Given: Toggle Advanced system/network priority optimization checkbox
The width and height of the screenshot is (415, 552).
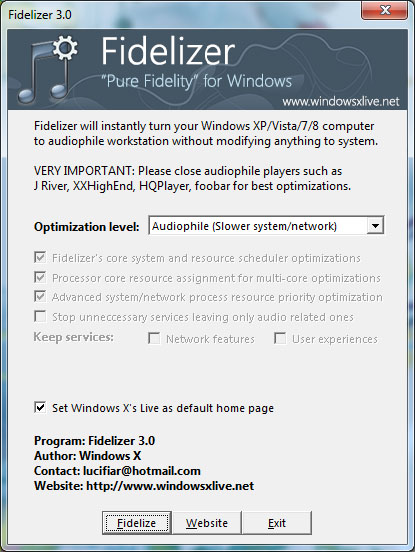Looking at the screenshot, I should tap(40, 296).
